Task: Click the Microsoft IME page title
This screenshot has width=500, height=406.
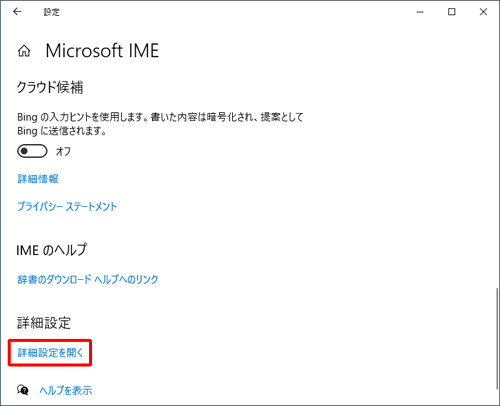Action: [x=102, y=51]
